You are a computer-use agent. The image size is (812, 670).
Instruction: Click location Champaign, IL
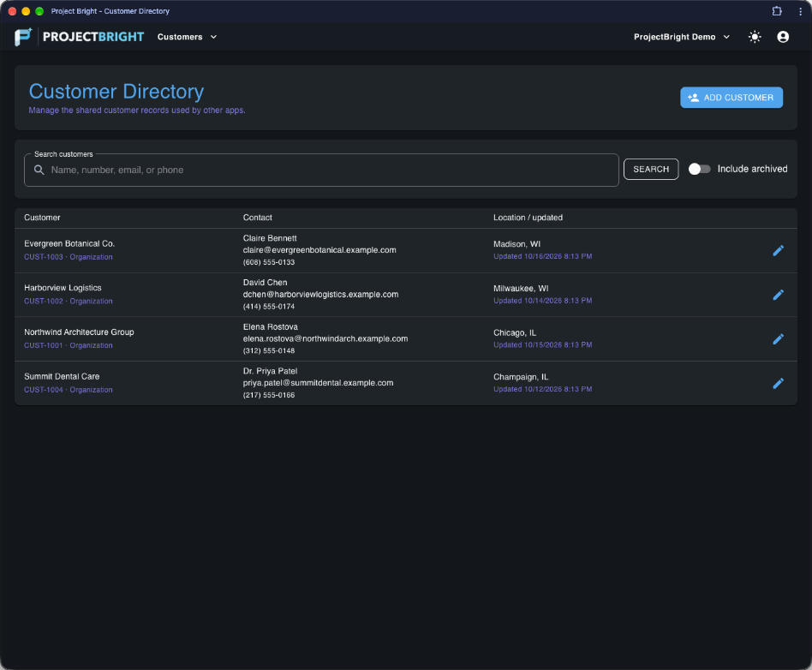521,377
